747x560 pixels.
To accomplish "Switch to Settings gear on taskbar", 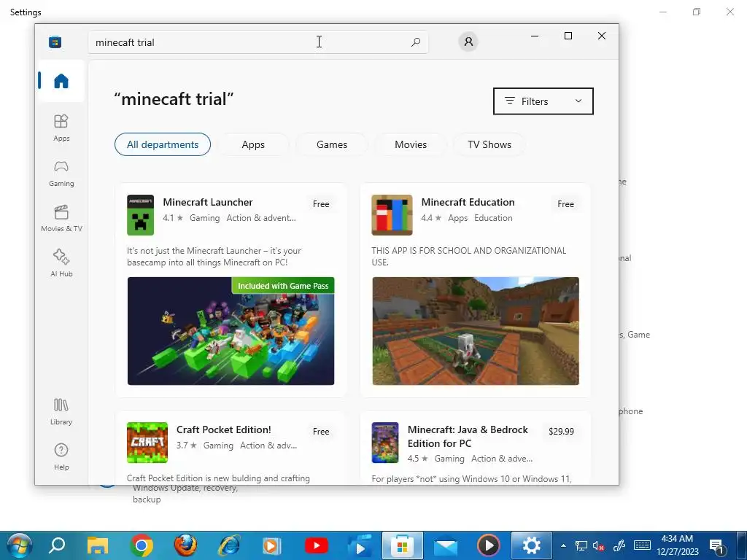I will tap(531, 545).
